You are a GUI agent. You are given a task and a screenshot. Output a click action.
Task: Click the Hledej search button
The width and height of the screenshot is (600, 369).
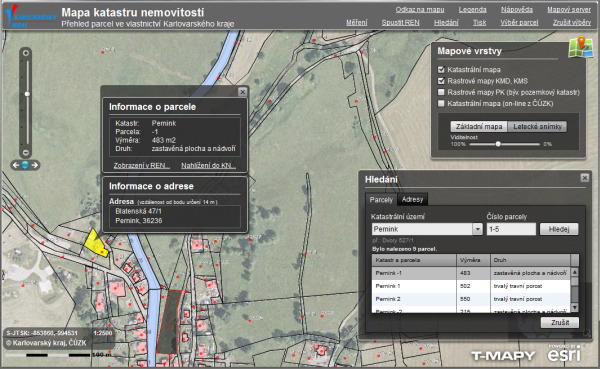(x=559, y=229)
